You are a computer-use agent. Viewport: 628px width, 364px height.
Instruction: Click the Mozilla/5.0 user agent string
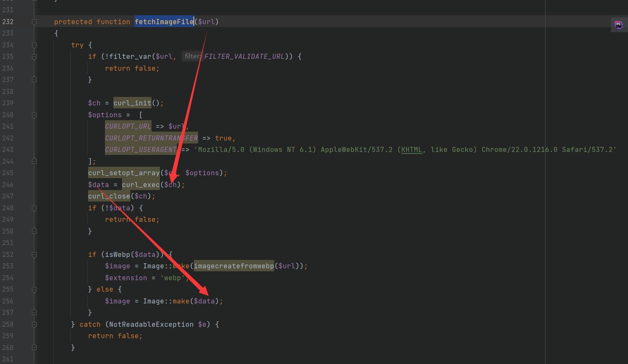(x=405, y=149)
